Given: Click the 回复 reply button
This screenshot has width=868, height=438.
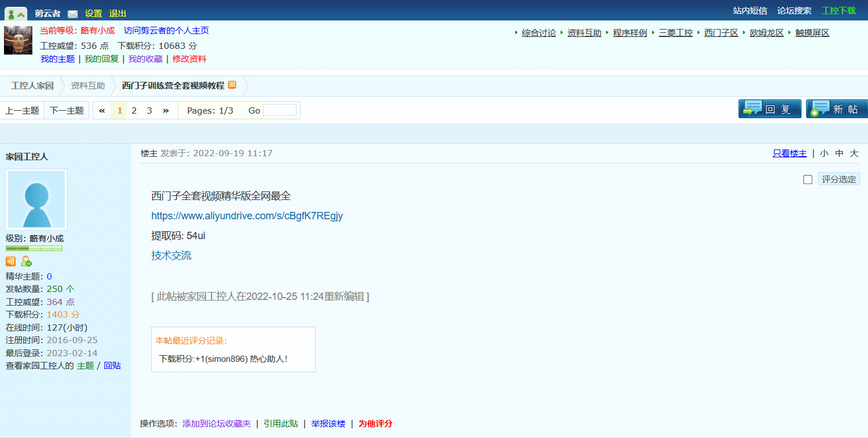Looking at the screenshot, I should [x=769, y=109].
